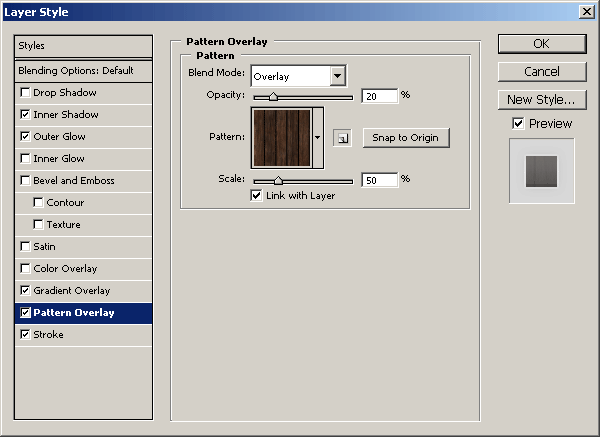Image resolution: width=600 pixels, height=437 pixels.
Task: Enable the Bevel and Emboss checkbox
Action: pyautogui.click(x=25, y=180)
